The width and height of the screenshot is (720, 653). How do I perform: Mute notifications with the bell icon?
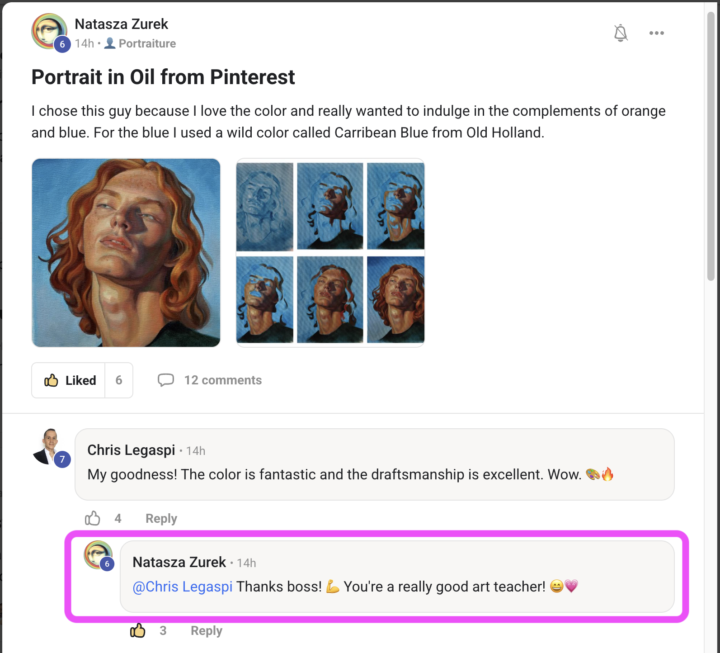point(620,33)
